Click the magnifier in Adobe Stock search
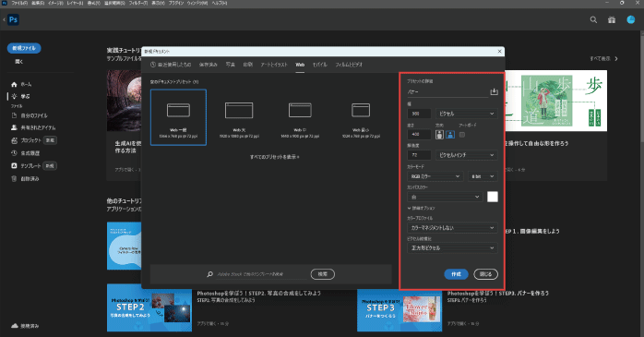 pos(209,274)
